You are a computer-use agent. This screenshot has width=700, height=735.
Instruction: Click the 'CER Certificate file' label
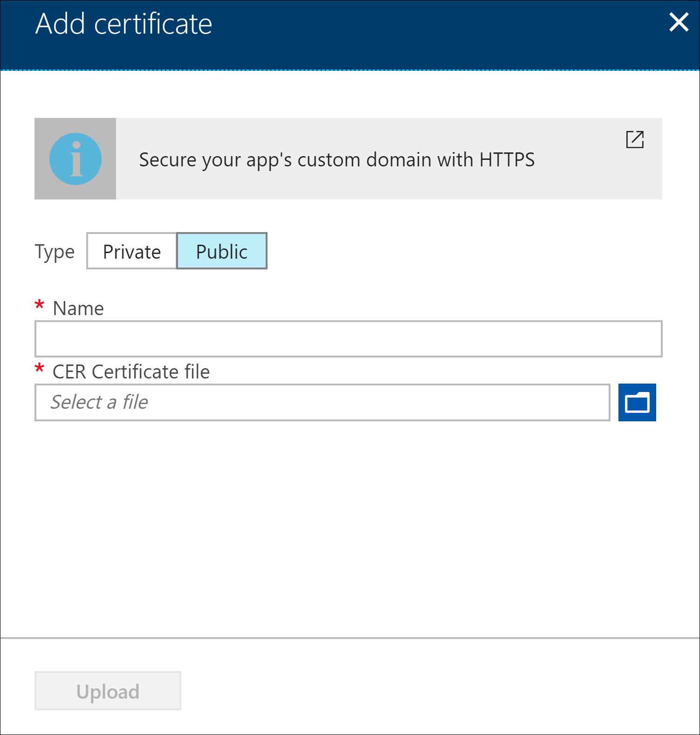131,372
